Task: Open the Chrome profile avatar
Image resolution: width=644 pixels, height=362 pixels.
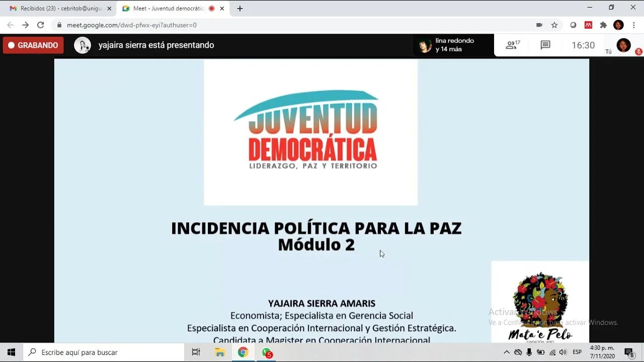Action: [x=619, y=25]
